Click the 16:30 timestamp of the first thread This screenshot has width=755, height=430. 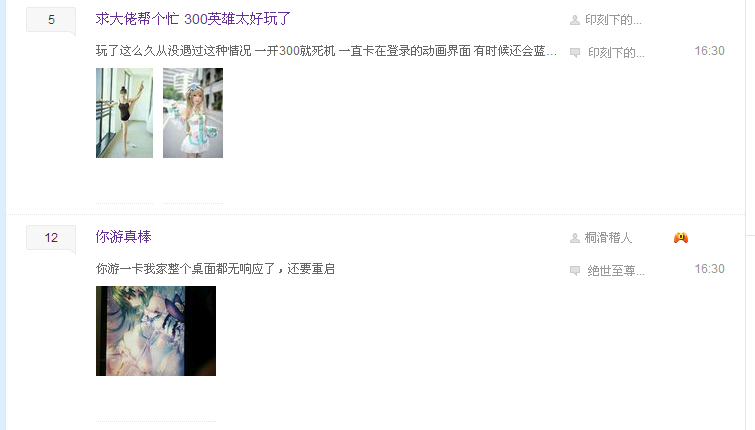709,51
